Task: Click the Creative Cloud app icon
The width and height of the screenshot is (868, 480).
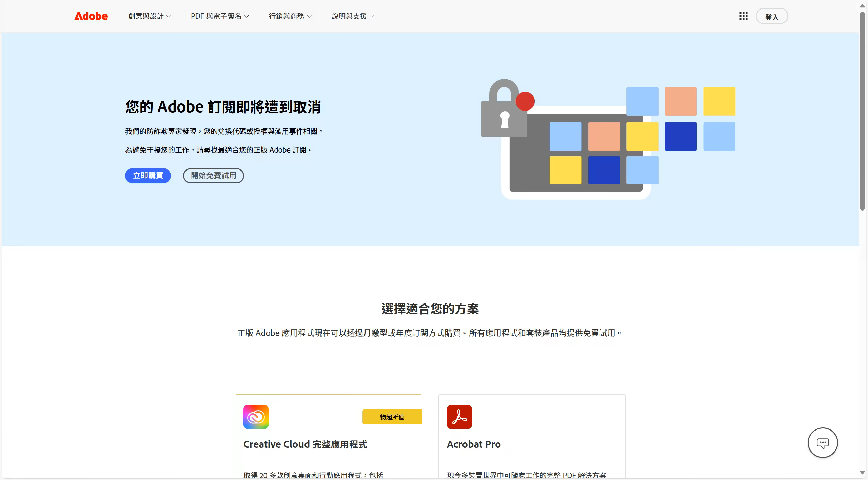Action: pos(256,417)
